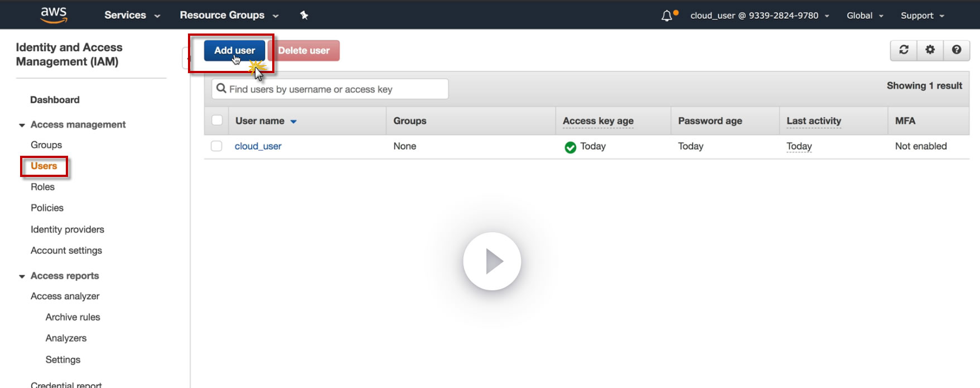Image resolution: width=980 pixels, height=388 pixels.
Task: Open the Services menu
Action: pyautogui.click(x=132, y=15)
